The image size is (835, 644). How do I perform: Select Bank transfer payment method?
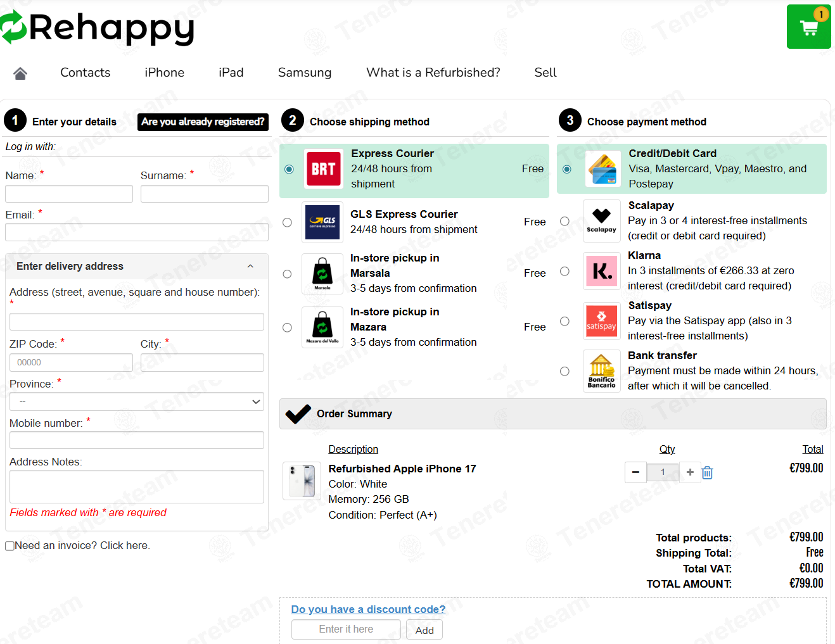click(564, 371)
